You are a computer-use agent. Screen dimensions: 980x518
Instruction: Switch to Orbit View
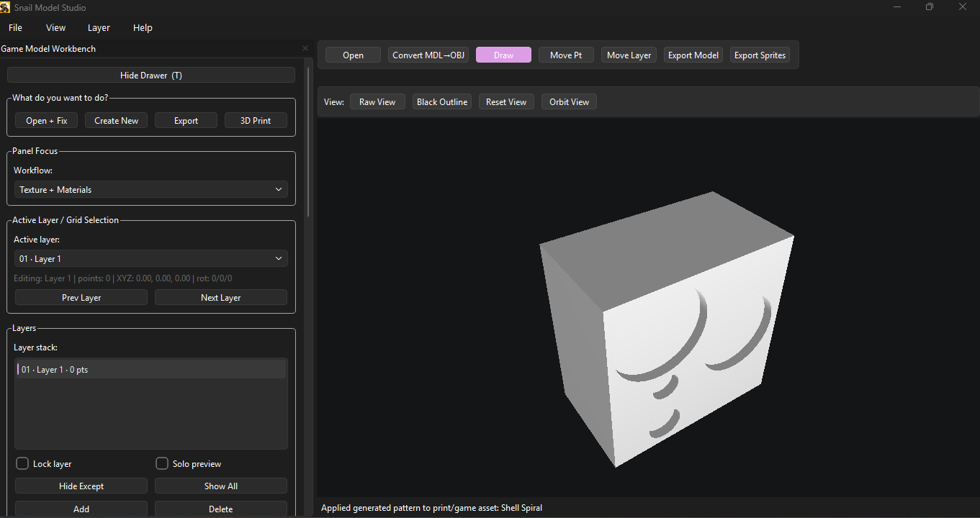(x=569, y=101)
